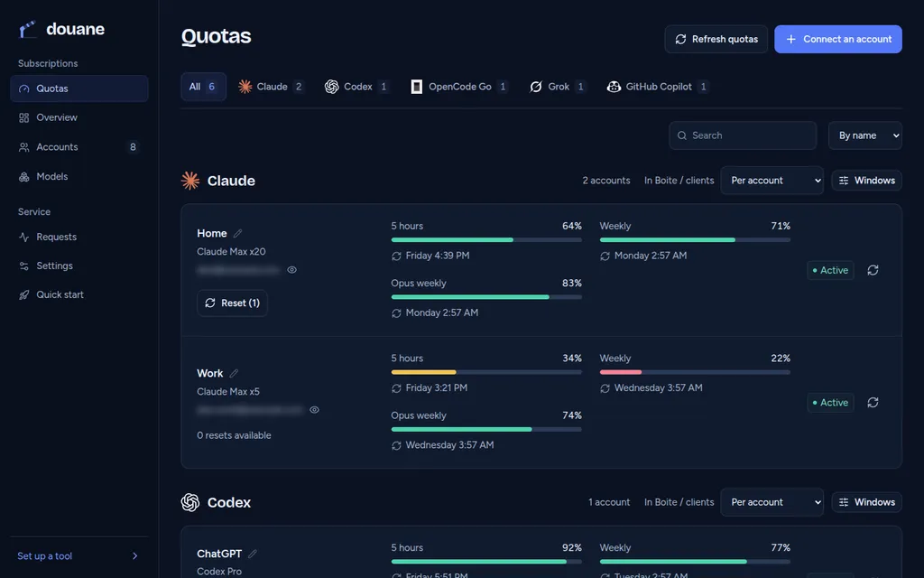Click In Boite / clients in Claude header
This screenshot has width=924, height=578.
click(679, 181)
